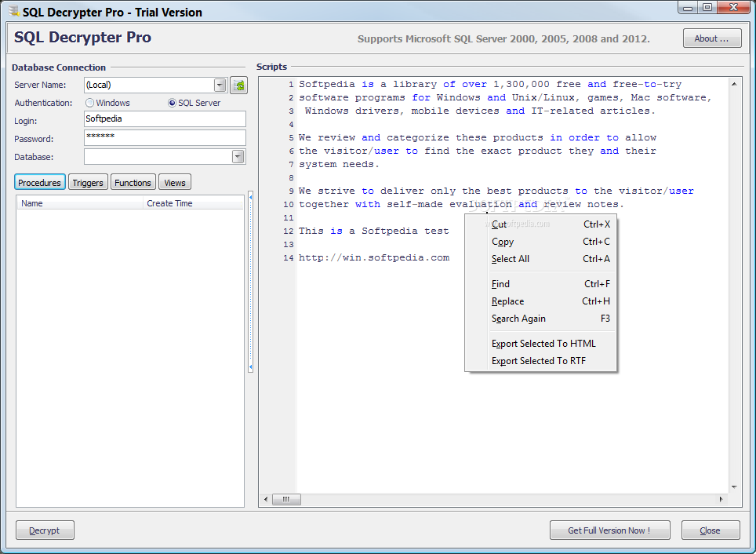
Task: Sort list by Name column header
Action: [80, 203]
